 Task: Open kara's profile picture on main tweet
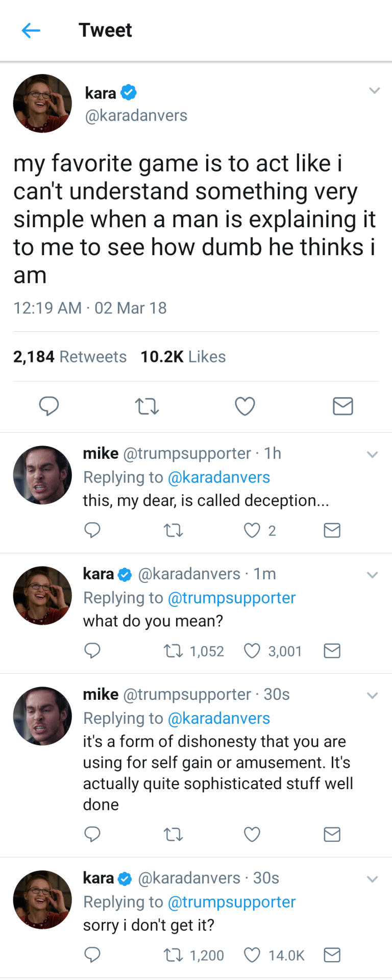pos(42,104)
